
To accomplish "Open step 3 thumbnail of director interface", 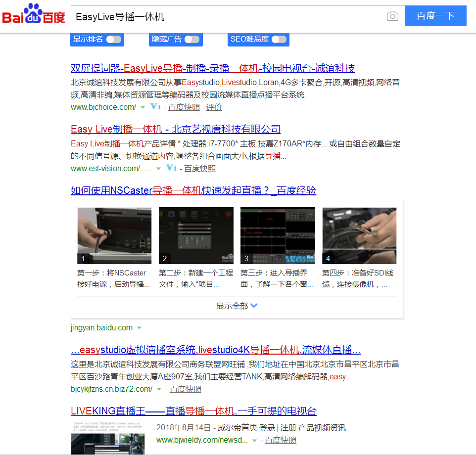I will tap(278, 236).
